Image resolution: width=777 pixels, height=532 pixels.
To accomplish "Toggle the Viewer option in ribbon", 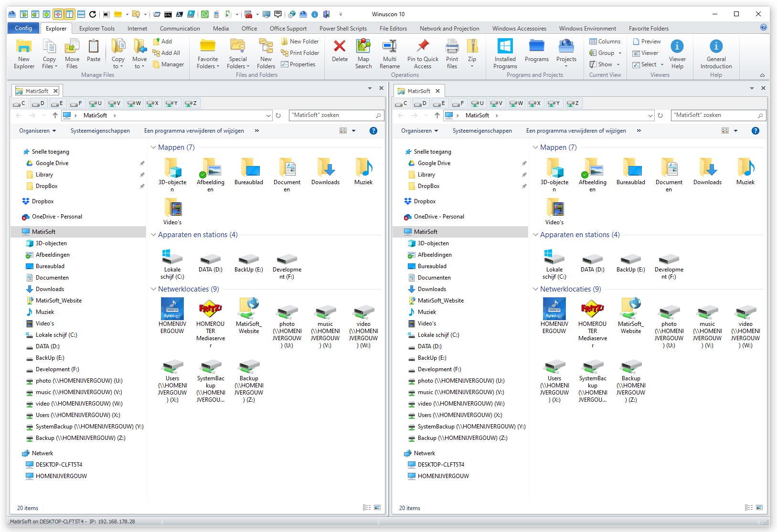I will pyautogui.click(x=645, y=53).
